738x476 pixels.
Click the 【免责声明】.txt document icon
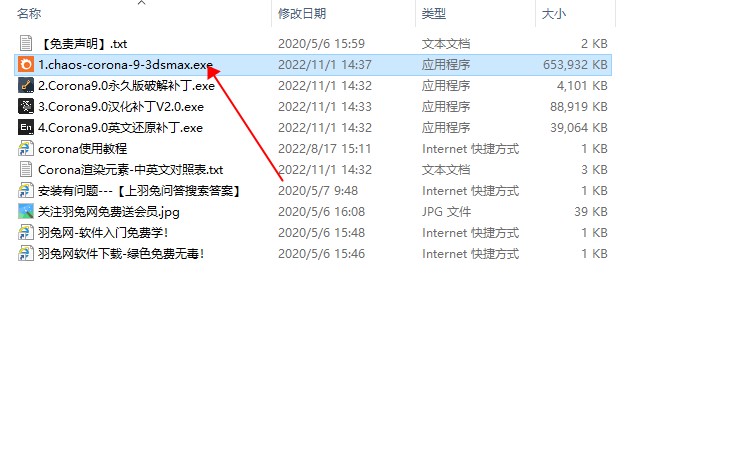(26, 43)
